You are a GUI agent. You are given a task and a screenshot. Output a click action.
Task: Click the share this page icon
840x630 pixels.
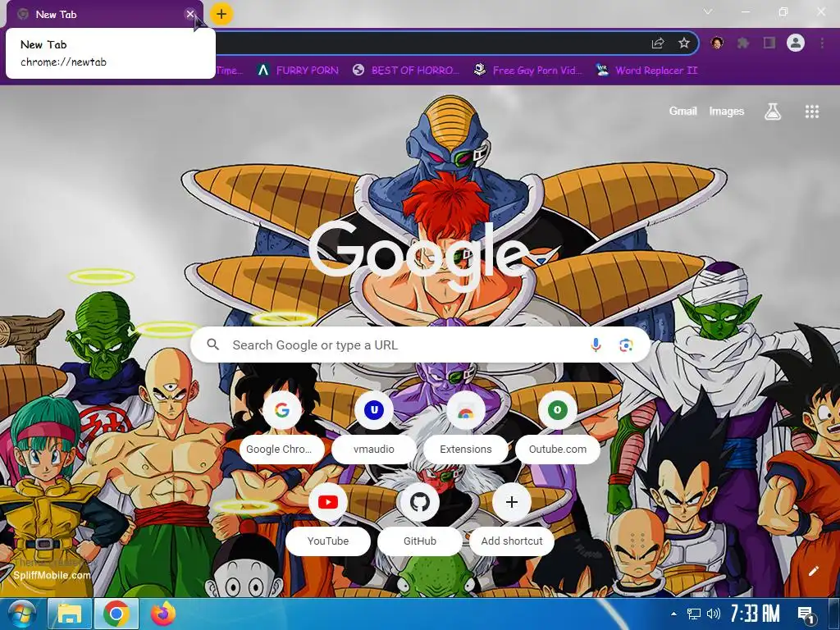pyautogui.click(x=658, y=43)
